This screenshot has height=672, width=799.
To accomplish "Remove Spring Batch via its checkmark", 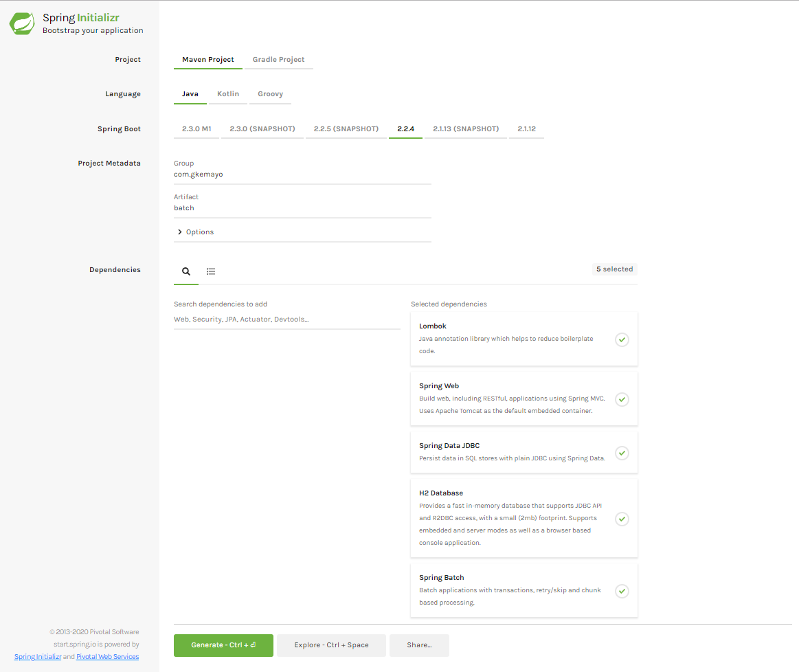I will (x=621, y=591).
